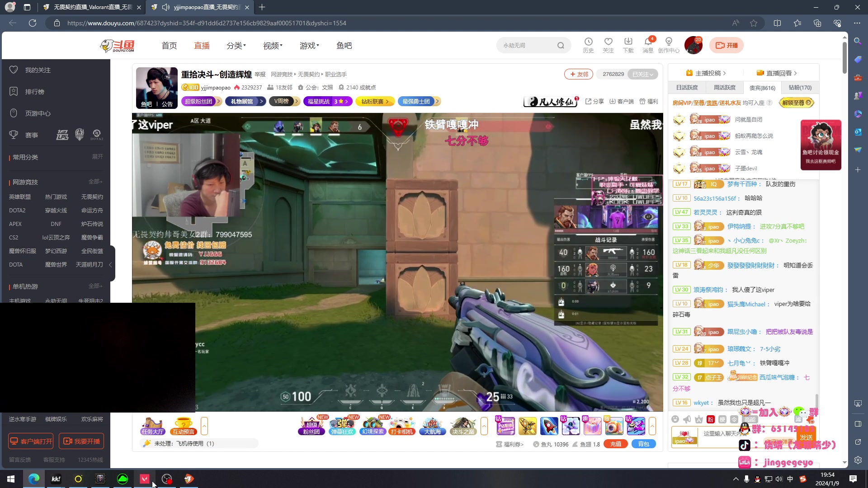
Task: Open the 大航海 ship icon
Action: [x=433, y=426]
